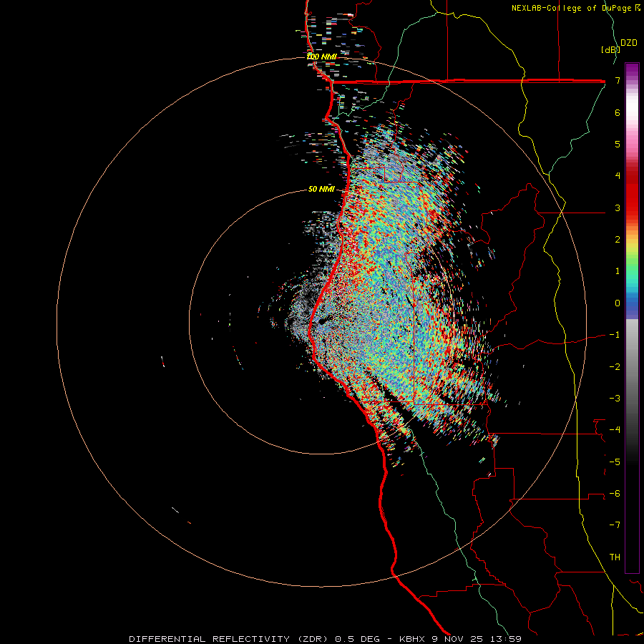This screenshot has height=644, width=644.
Task: Click the 0 value on the color scale
Action: tap(618, 303)
